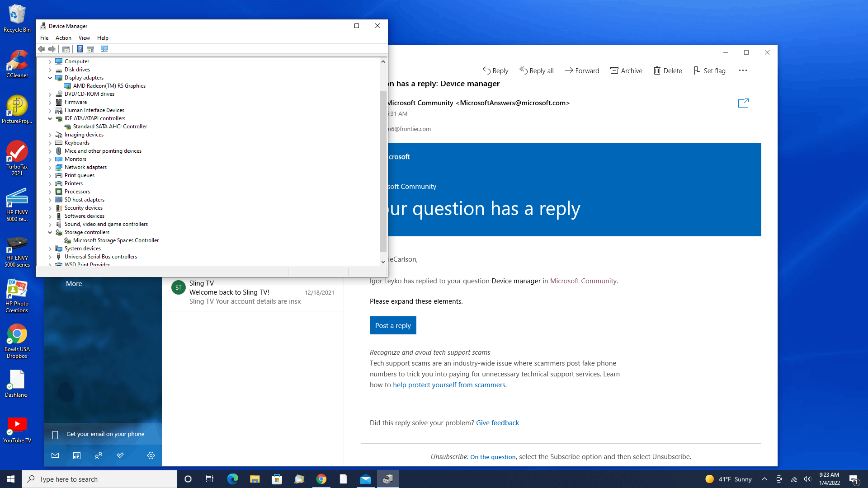Expand the Network adapters node
868x488 pixels.
point(50,167)
